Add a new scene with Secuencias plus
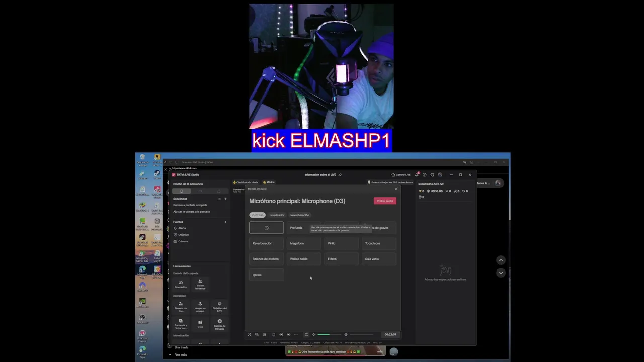The image size is (644, 362). click(225, 199)
